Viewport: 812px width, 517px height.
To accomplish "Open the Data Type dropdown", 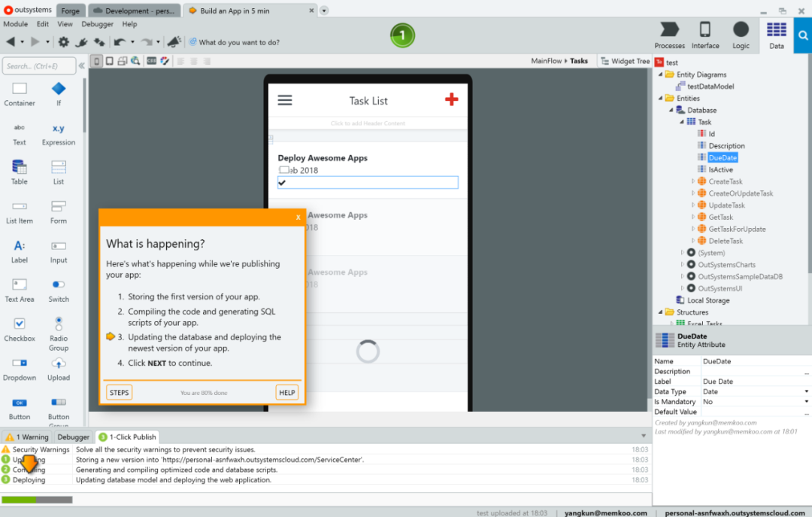I will click(x=755, y=391).
